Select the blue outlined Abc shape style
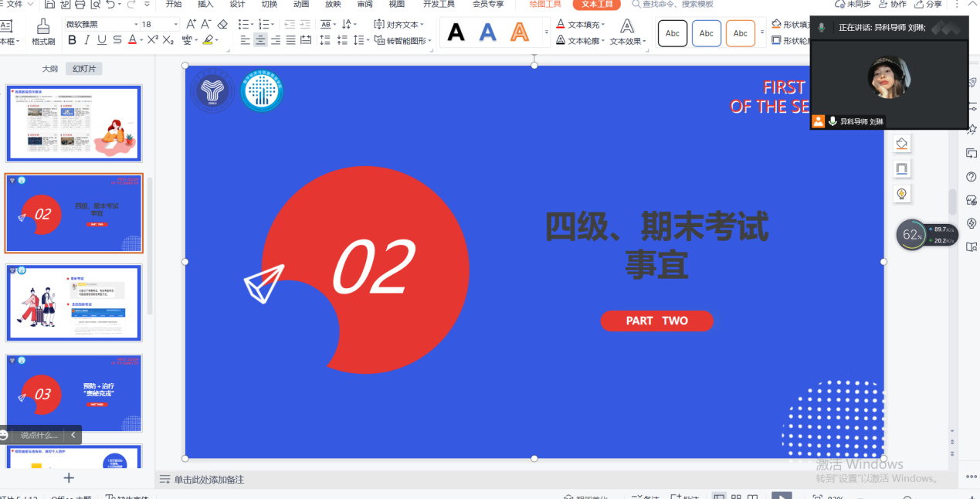 tap(707, 33)
